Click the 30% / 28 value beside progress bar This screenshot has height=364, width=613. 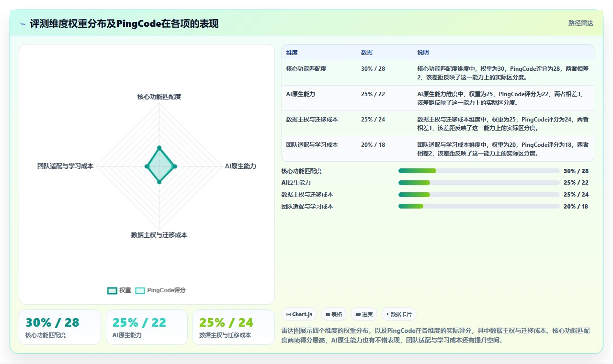tap(576, 171)
